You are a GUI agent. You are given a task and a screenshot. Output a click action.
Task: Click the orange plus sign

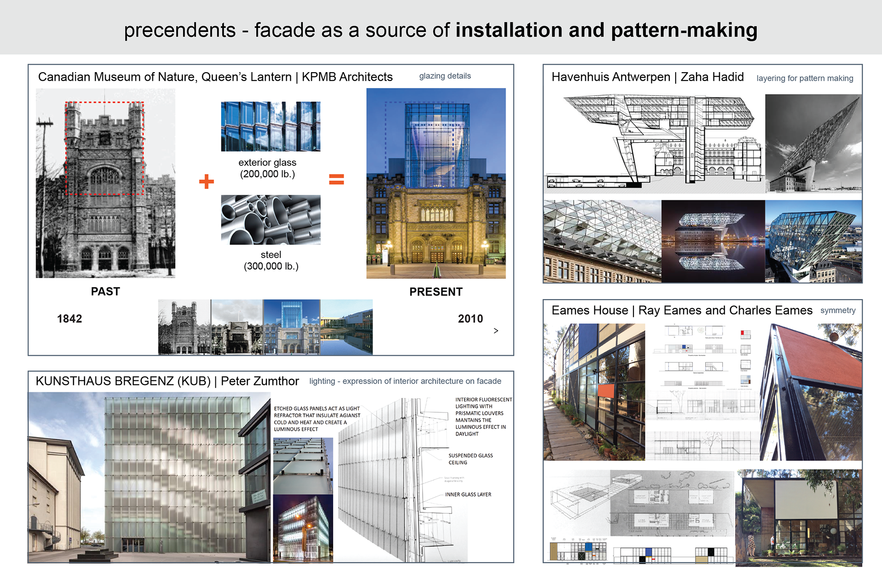[x=206, y=181]
